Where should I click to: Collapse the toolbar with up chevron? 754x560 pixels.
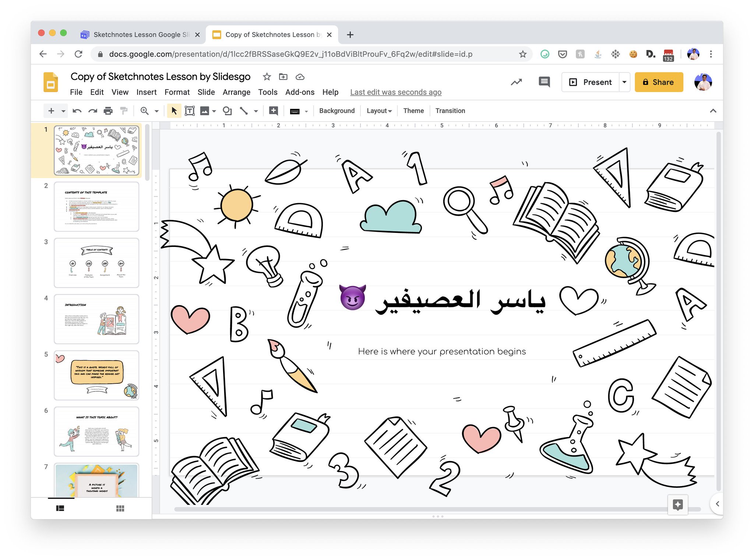point(713,111)
